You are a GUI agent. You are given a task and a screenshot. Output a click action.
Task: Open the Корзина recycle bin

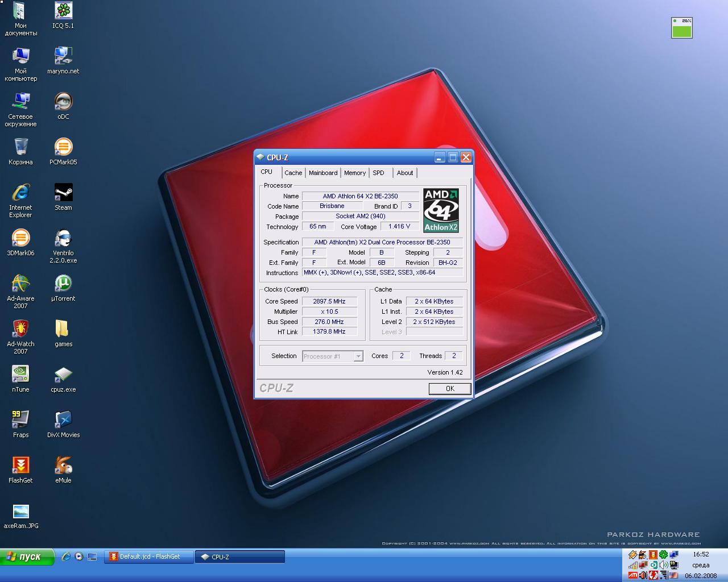coord(20,152)
